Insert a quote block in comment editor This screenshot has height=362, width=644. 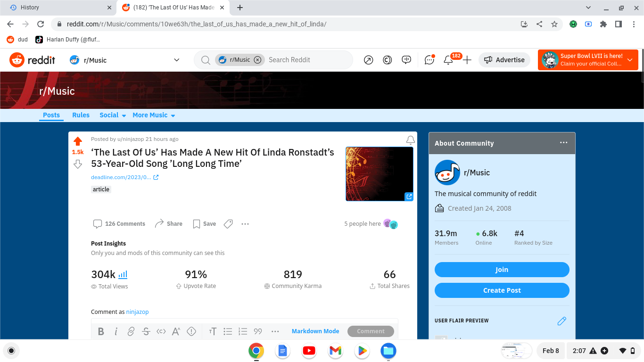tap(258, 331)
